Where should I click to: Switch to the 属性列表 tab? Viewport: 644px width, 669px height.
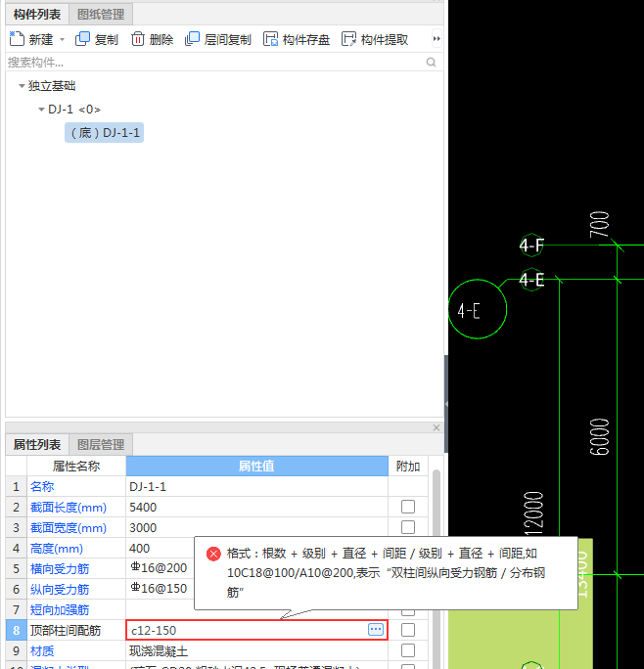(37, 445)
